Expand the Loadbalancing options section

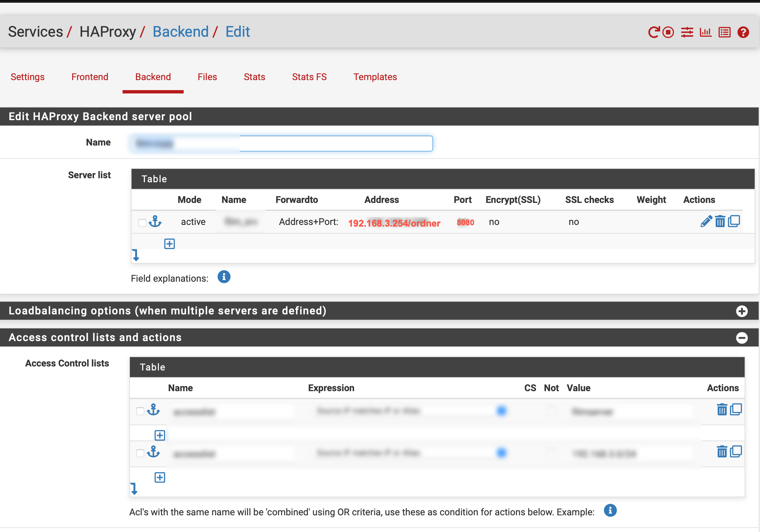[x=742, y=311]
